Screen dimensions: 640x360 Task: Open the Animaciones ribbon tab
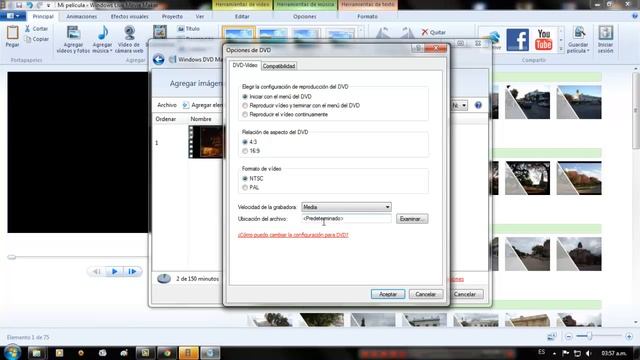[82, 17]
